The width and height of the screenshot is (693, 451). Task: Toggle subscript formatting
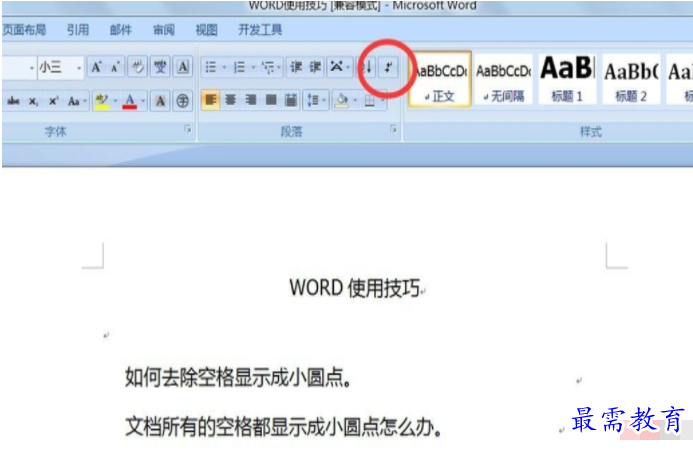coord(33,101)
